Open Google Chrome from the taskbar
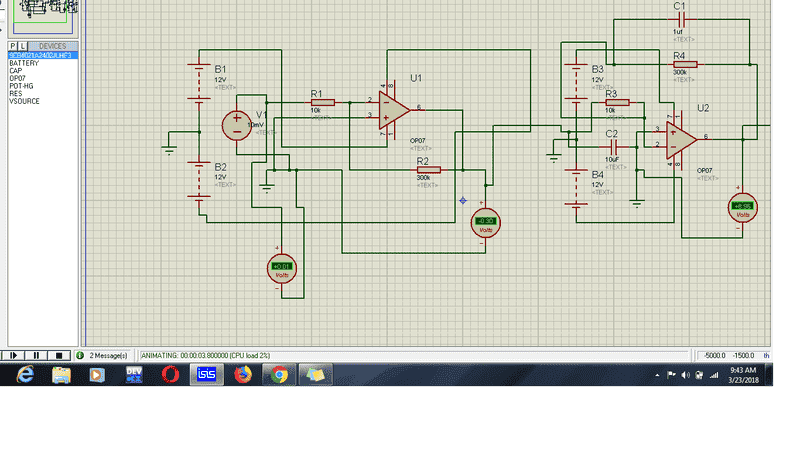The width and height of the screenshot is (800, 450). click(278, 374)
